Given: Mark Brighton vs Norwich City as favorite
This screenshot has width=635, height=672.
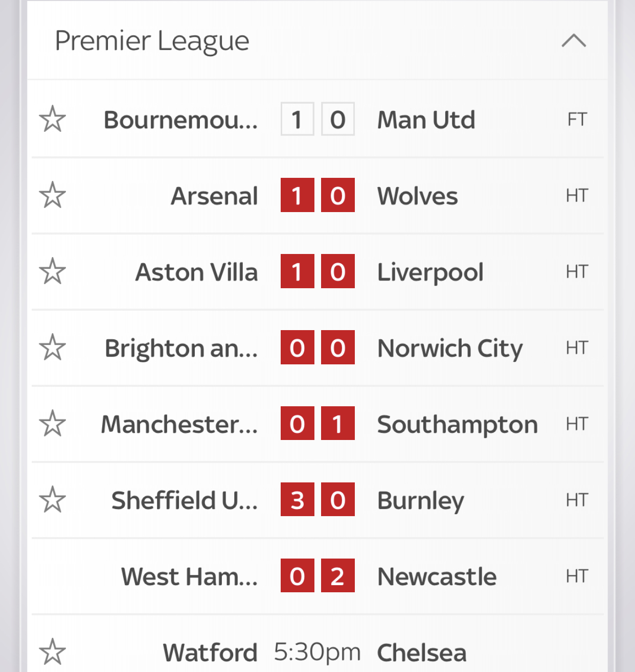Looking at the screenshot, I should [x=52, y=347].
